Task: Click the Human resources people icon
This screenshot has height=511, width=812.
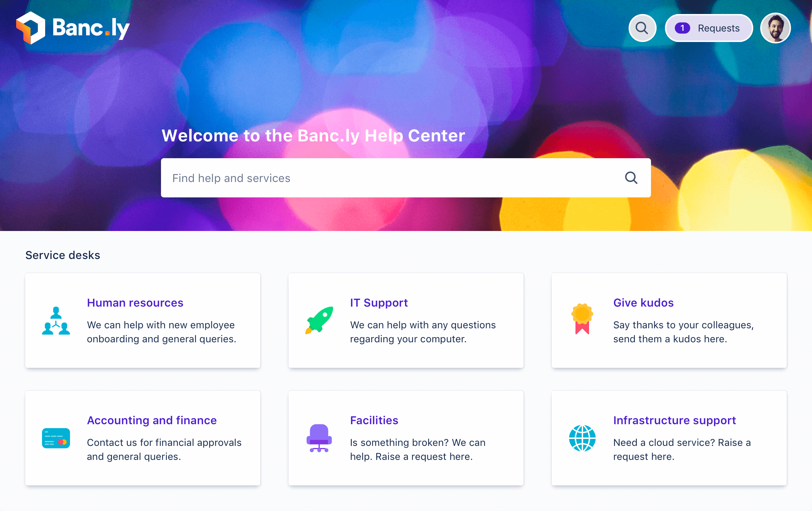Action: click(x=56, y=321)
